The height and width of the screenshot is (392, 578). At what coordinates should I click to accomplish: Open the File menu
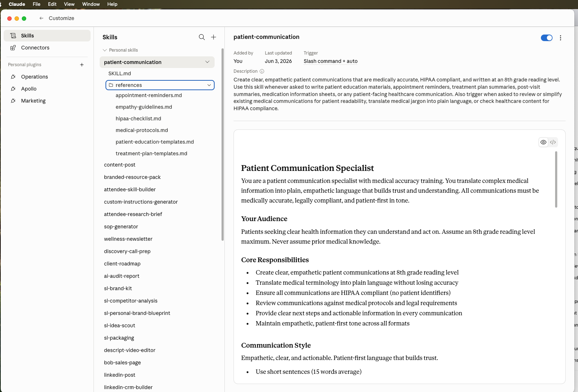tap(36, 4)
